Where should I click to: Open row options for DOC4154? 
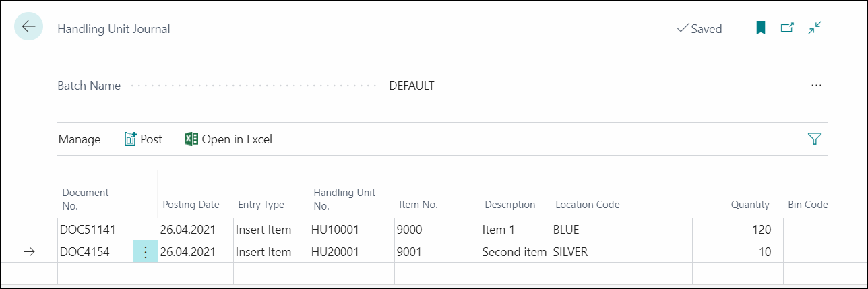click(146, 252)
